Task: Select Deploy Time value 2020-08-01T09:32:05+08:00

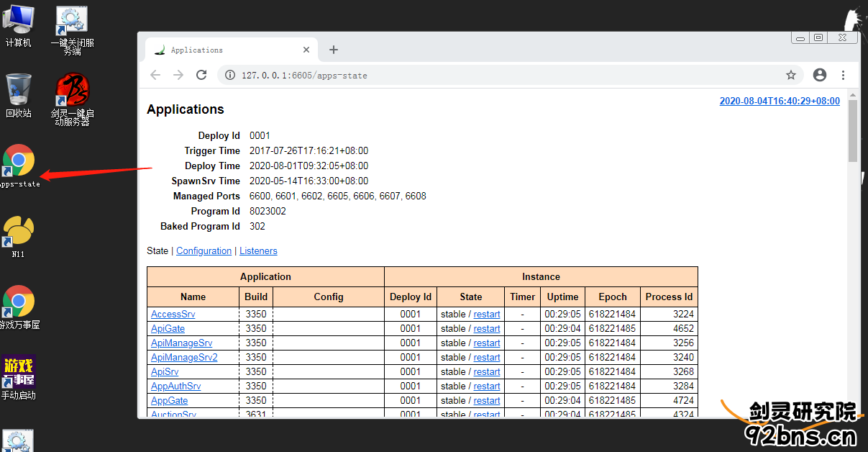Action: (x=309, y=166)
